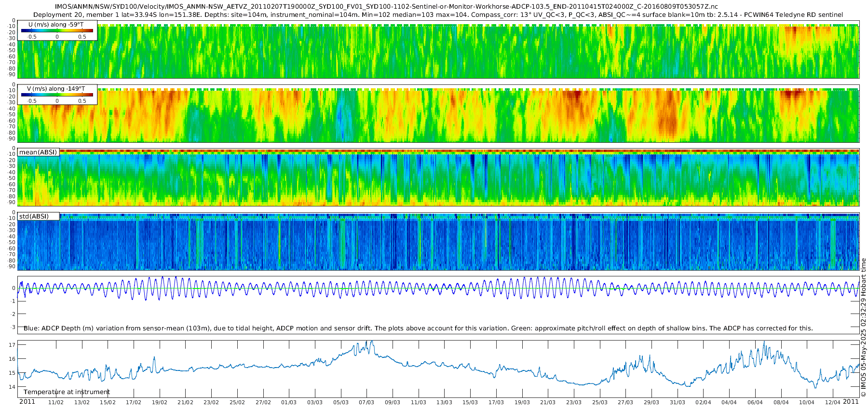Click the 08/04 date tick label
This screenshot has height=410, width=868.
tap(781, 402)
